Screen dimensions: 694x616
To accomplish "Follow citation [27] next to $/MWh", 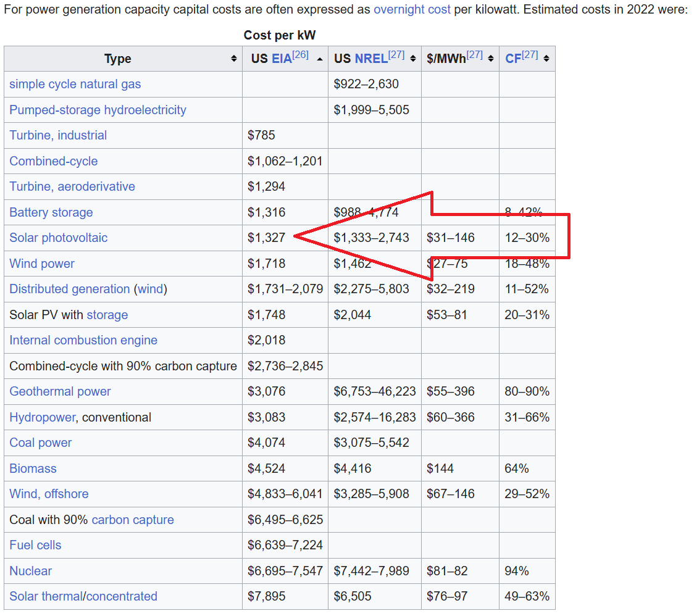I will (474, 55).
